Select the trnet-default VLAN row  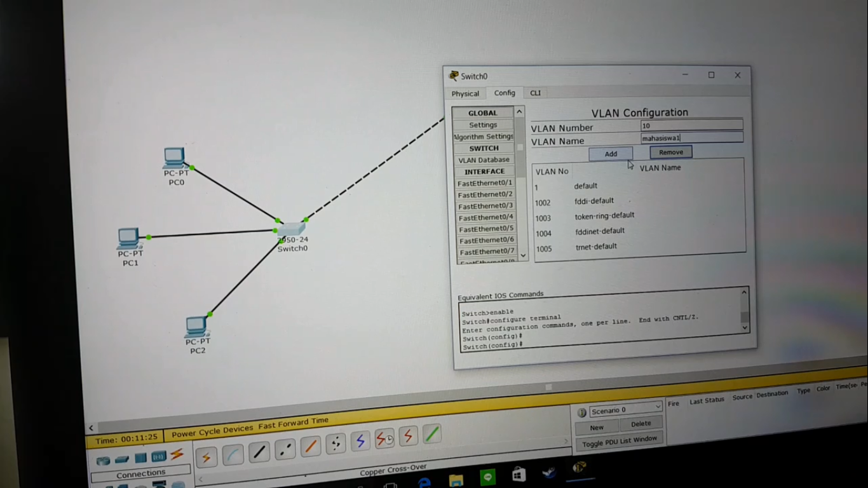[x=640, y=247]
